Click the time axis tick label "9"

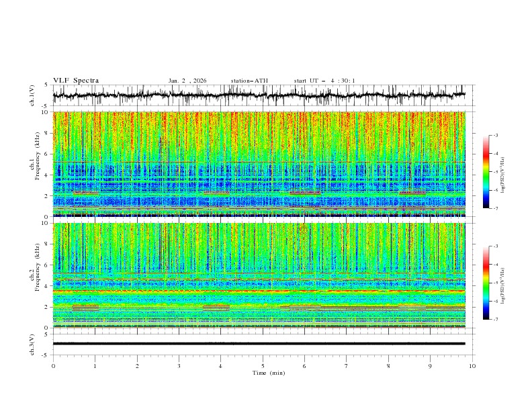point(430,366)
